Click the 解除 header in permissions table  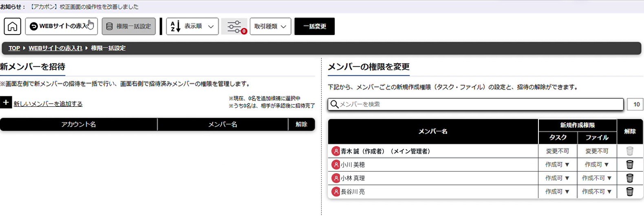click(630, 131)
